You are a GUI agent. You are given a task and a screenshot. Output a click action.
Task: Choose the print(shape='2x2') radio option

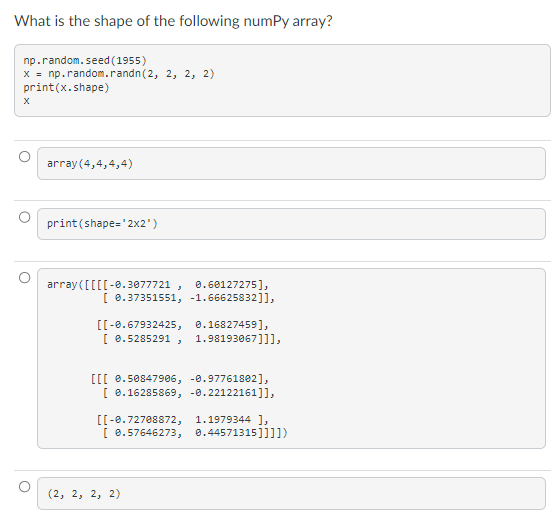(x=24, y=217)
